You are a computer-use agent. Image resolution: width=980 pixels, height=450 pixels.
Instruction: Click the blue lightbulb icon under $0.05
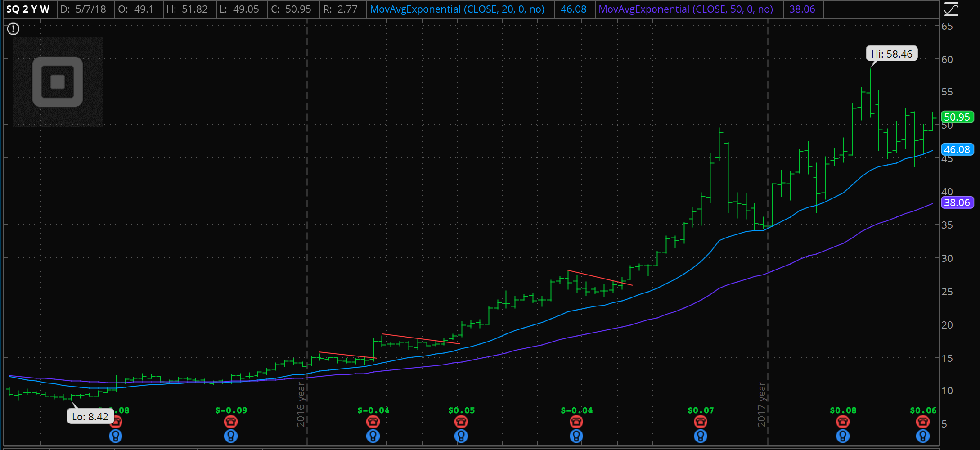[x=461, y=436]
